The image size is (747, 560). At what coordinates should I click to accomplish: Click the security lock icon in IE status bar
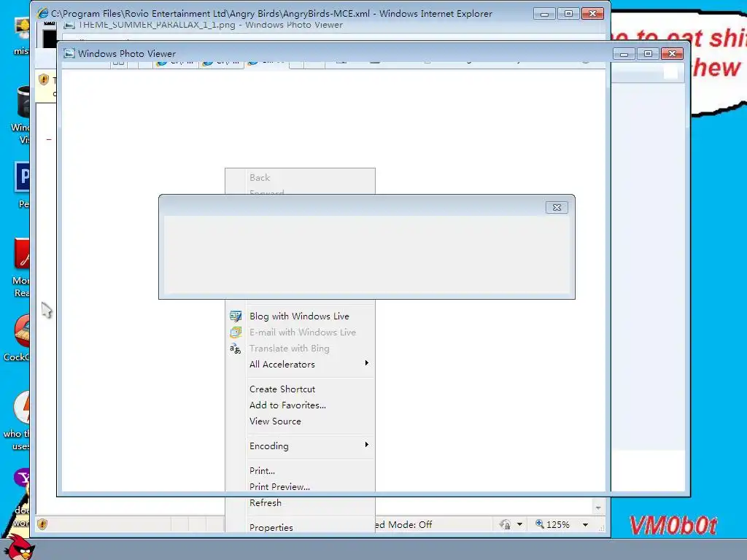pyautogui.click(x=505, y=524)
